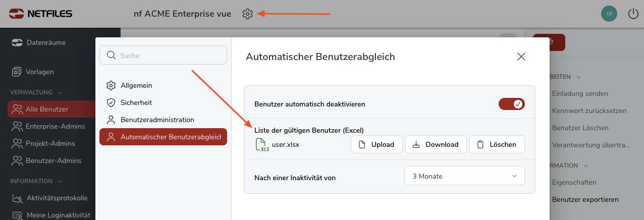Open the 3 Monate inactivity dropdown
This screenshot has width=644, height=220.
pos(464,176)
